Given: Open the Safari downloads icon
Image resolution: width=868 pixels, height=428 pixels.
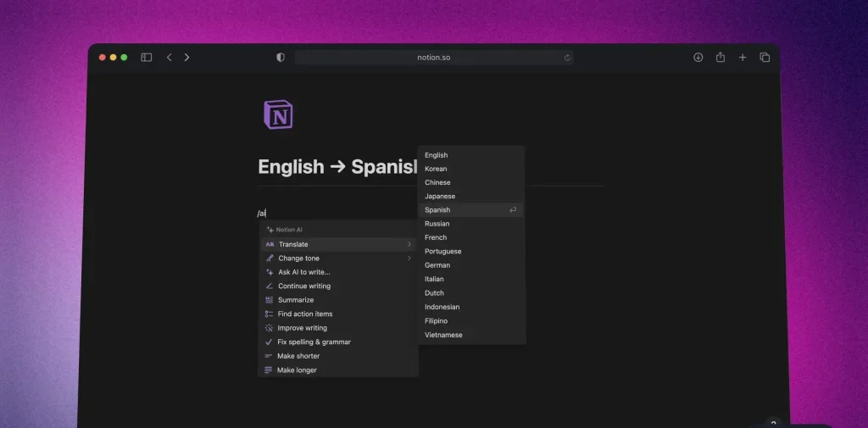Looking at the screenshot, I should coord(698,58).
